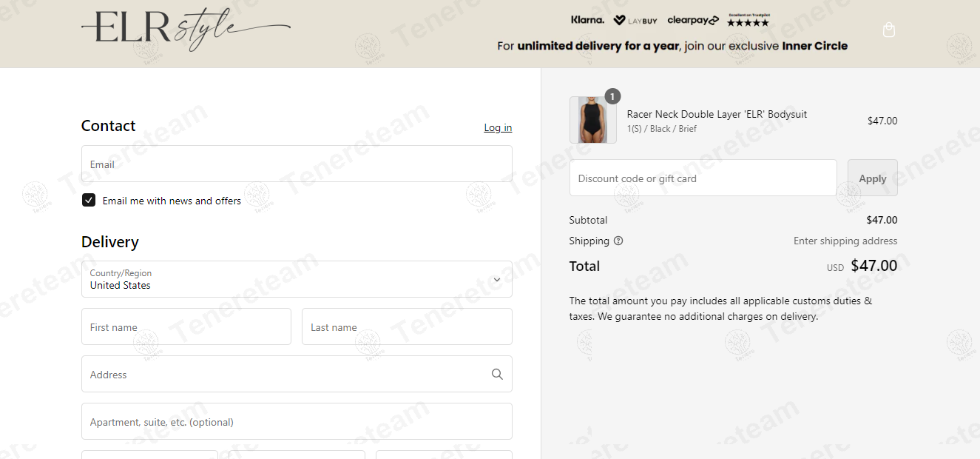Expand the Country/Region dropdown
980x459 pixels.
297,279
